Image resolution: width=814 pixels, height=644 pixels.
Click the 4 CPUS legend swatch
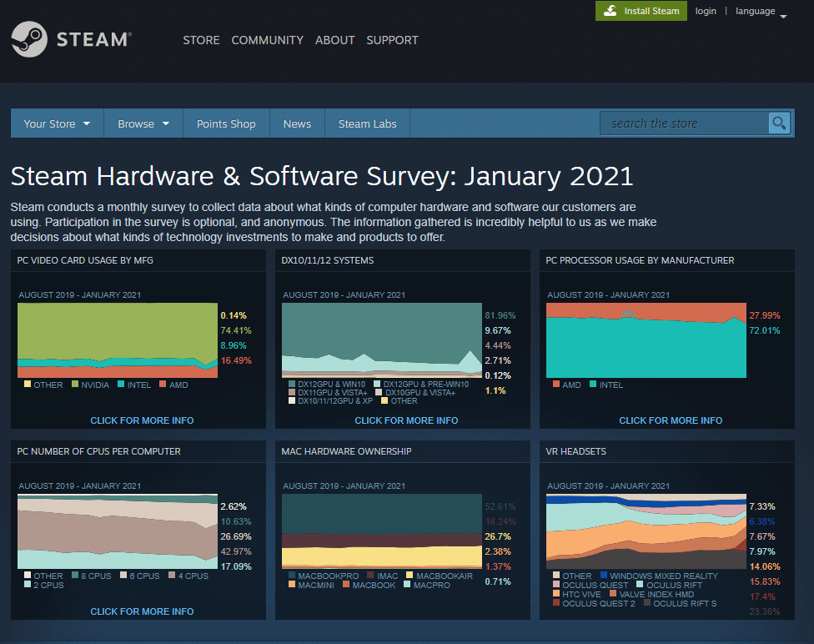point(172,575)
